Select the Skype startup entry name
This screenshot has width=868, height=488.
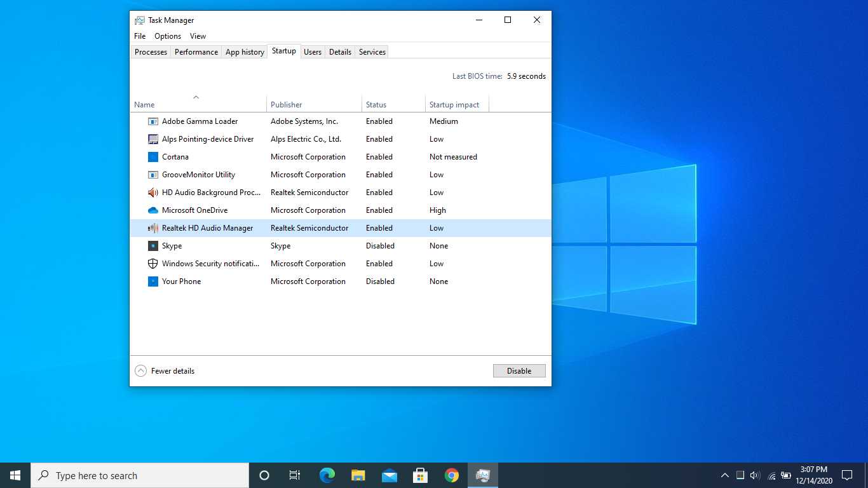[x=172, y=246]
